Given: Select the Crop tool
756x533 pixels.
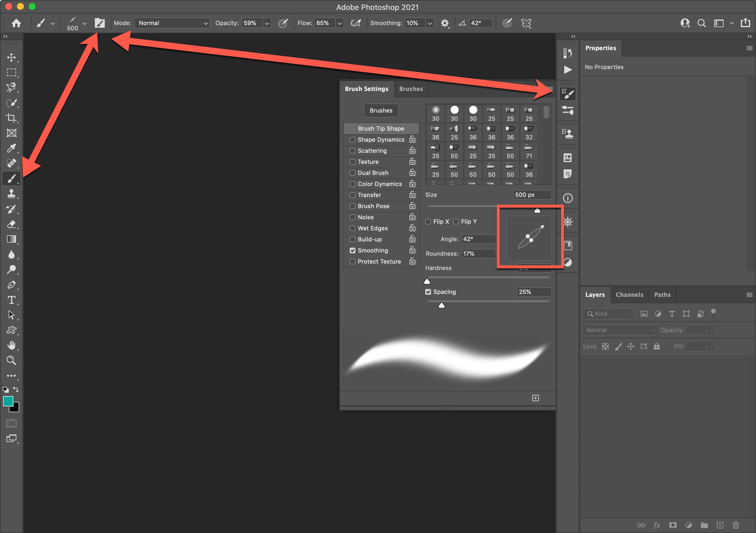Looking at the screenshot, I should tap(11, 118).
